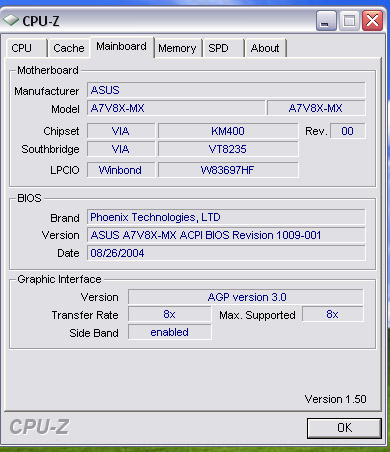Click the BIOS Date label
The width and height of the screenshot is (390, 452).
point(68,253)
